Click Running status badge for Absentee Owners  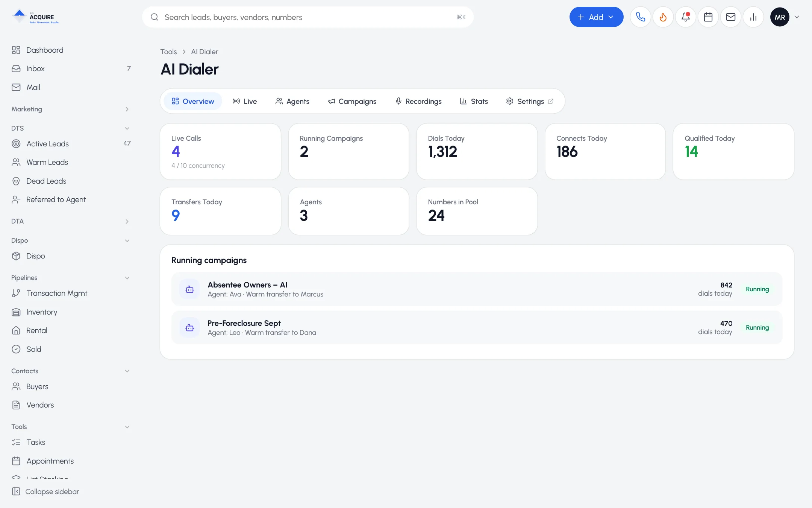757,289
